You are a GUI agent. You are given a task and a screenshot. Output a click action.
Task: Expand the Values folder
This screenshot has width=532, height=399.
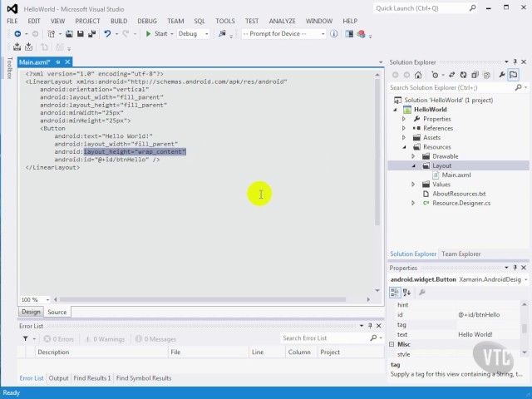[413, 185]
